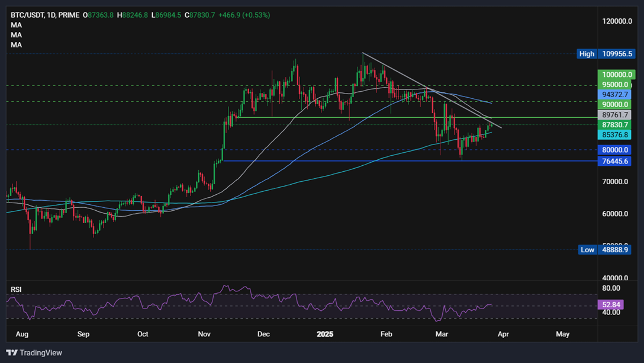Select the 94372.7 moving average label
The height and width of the screenshot is (363, 644).
pos(614,95)
